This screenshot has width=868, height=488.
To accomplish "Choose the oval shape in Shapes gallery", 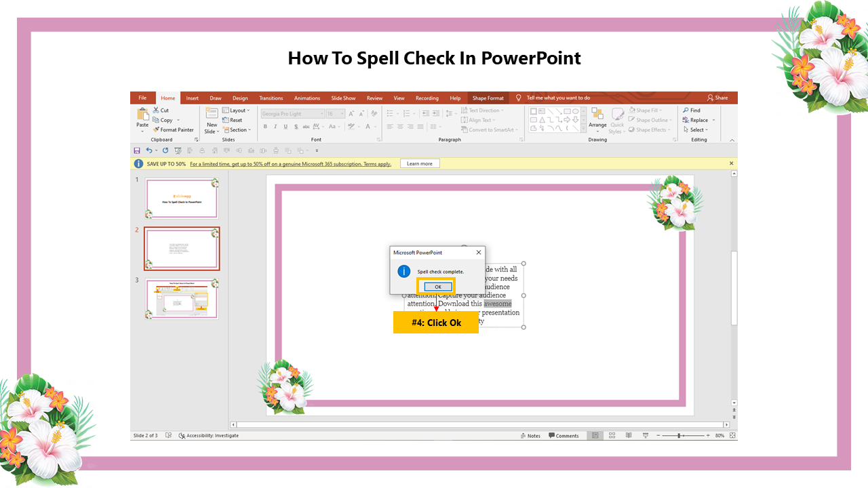I will point(575,111).
